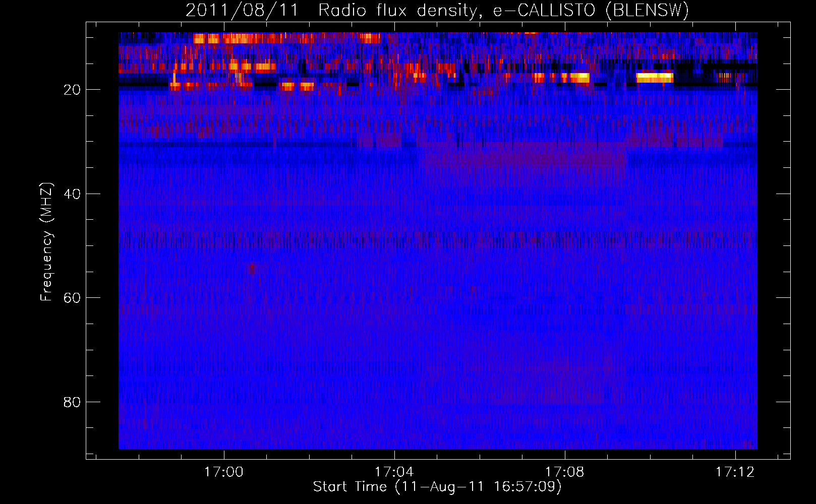This screenshot has height=504, width=816.
Task: Click the 60 MHz frequency tick label
Action: coord(72,298)
